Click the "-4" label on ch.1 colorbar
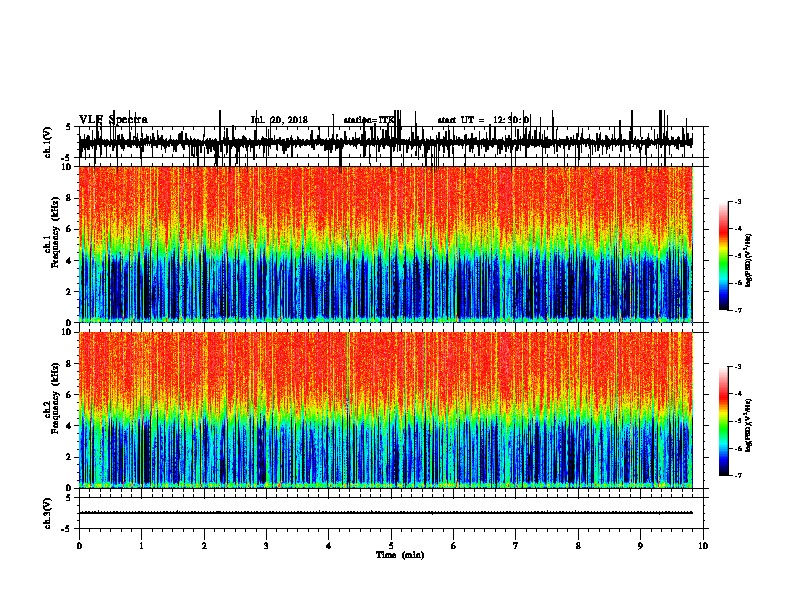Viewport: 792px width, 612px height. 738,229
